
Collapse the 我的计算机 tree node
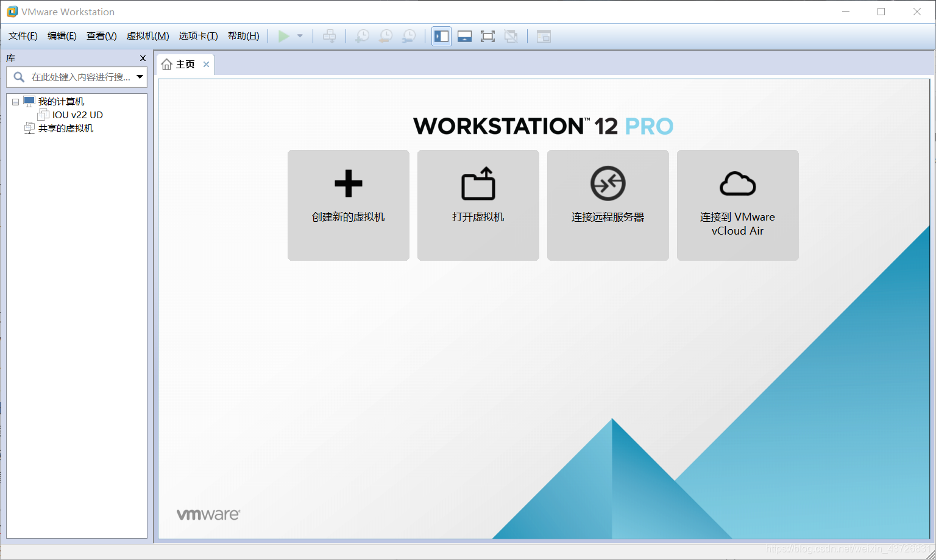(x=16, y=102)
